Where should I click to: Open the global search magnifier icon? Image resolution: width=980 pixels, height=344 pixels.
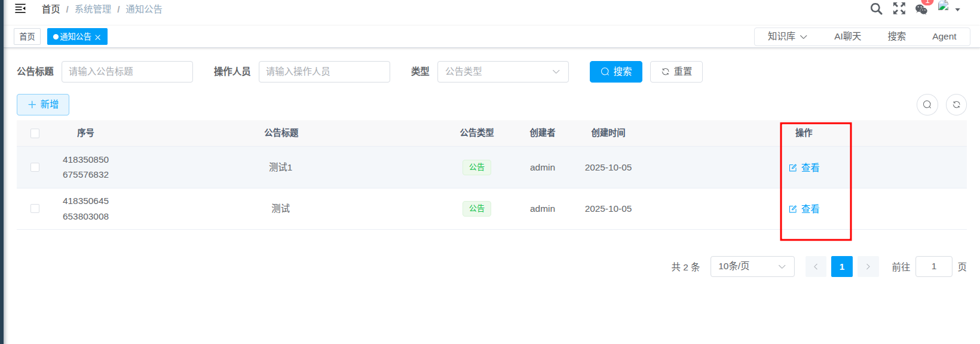pos(876,8)
